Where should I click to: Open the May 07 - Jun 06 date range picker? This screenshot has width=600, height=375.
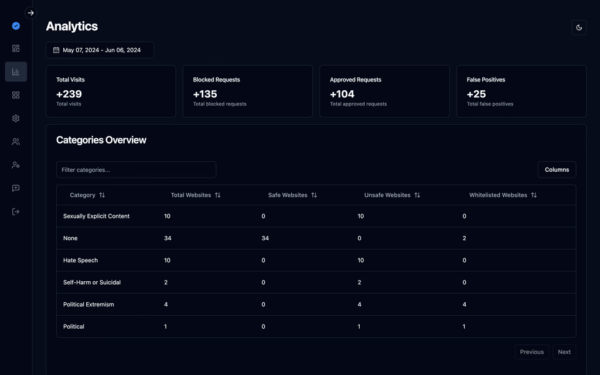(x=100, y=50)
